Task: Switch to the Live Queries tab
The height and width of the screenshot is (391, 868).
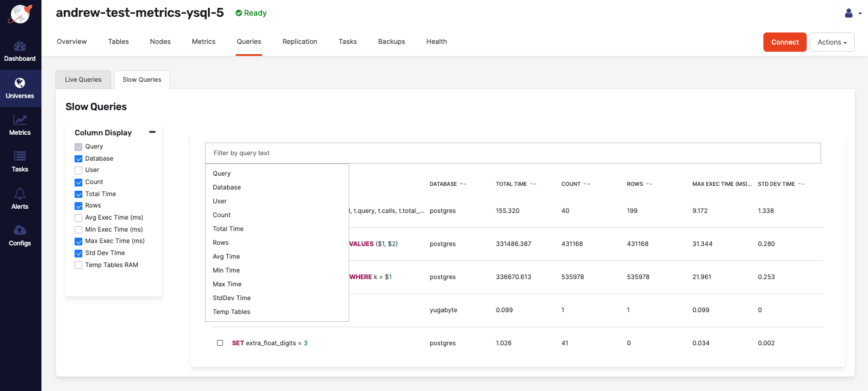Action: click(x=83, y=79)
